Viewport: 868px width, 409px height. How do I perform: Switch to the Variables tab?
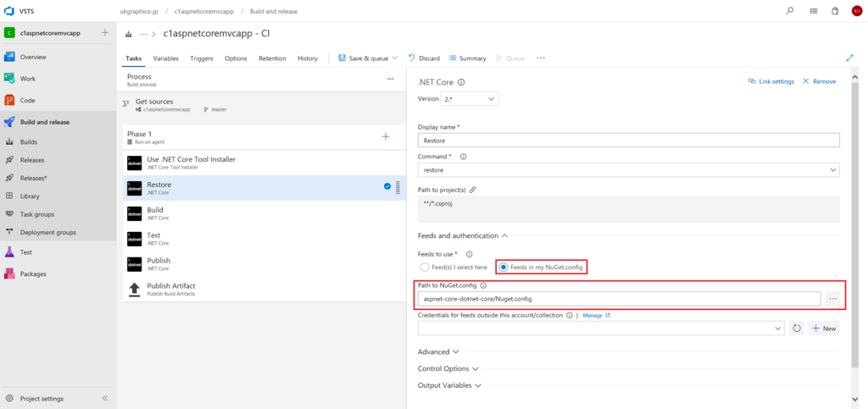[165, 58]
